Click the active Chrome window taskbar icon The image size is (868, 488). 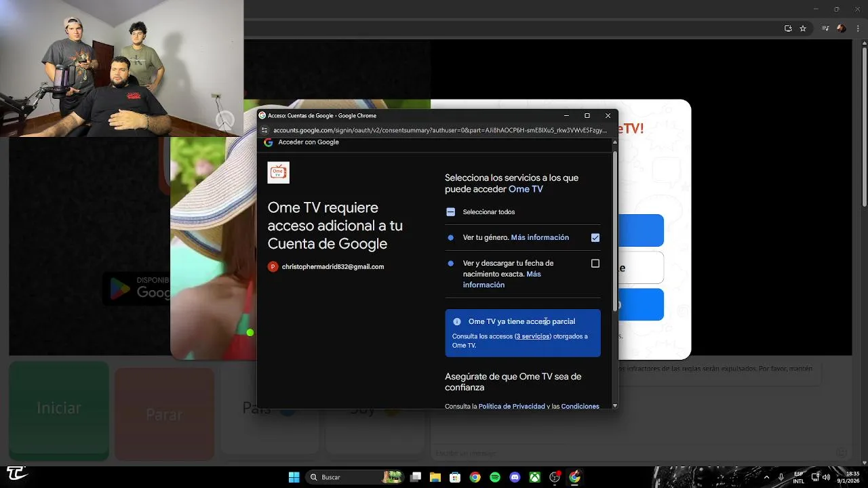(x=575, y=477)
